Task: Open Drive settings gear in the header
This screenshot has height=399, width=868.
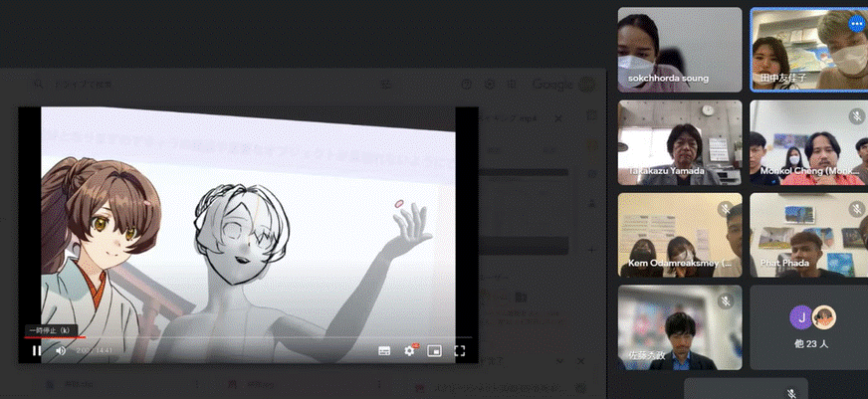Action: (490, 85)
